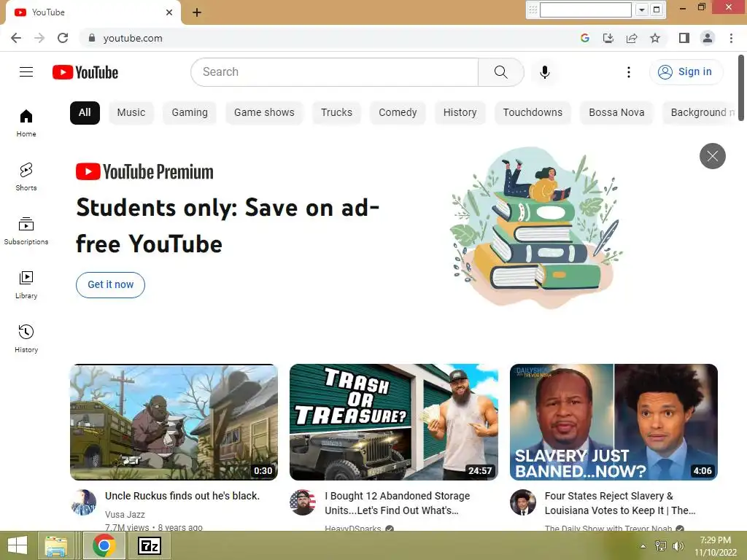The image size is (747, 560).
Task: Open dropdown arrow in title bar toolbar
Action: 642,9
